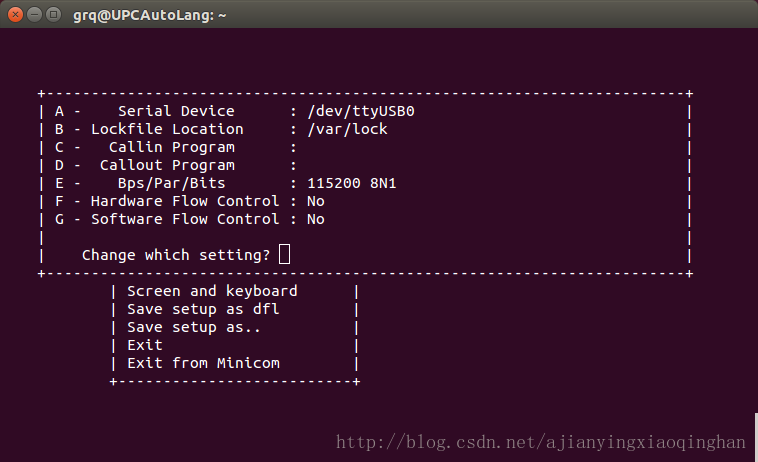Toggle the Software Flow Control value
Viewport: 758px width, 462px height.
tap(316, 219)
